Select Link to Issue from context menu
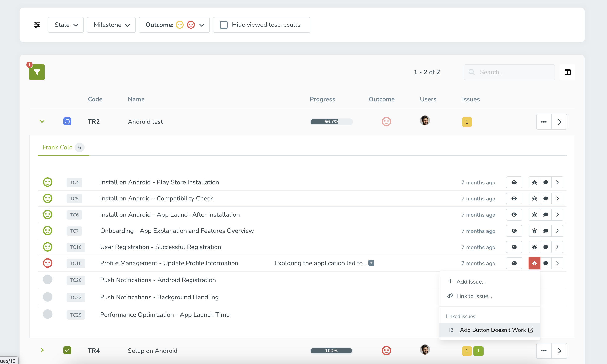Viewport: 607px width, 364px height. [x=474, y=296]
